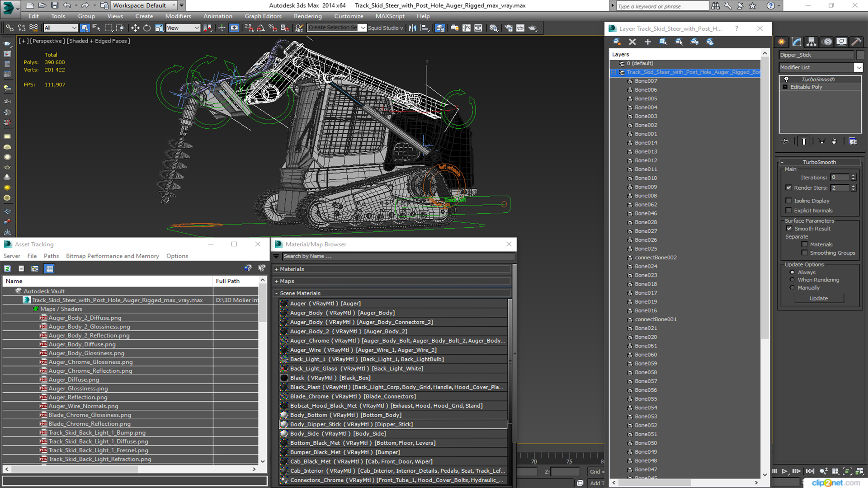The image size is (868, 488).
Task: Open the View coordinate system dropdown
Action: (183, 28)
